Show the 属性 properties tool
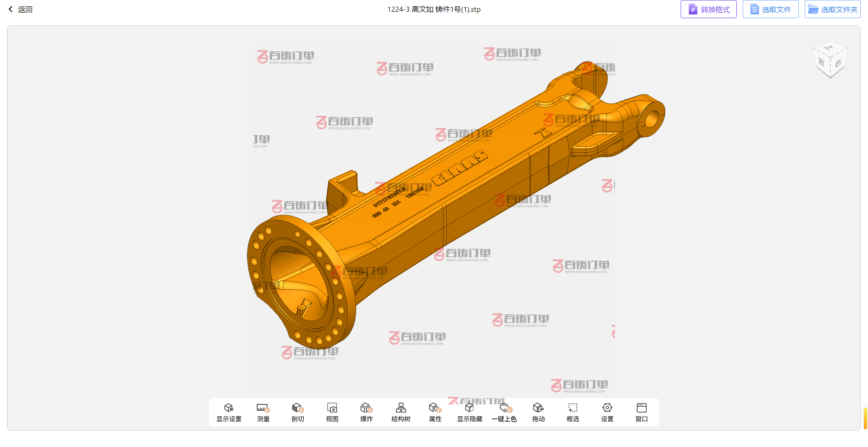 [x=435, y=412]
